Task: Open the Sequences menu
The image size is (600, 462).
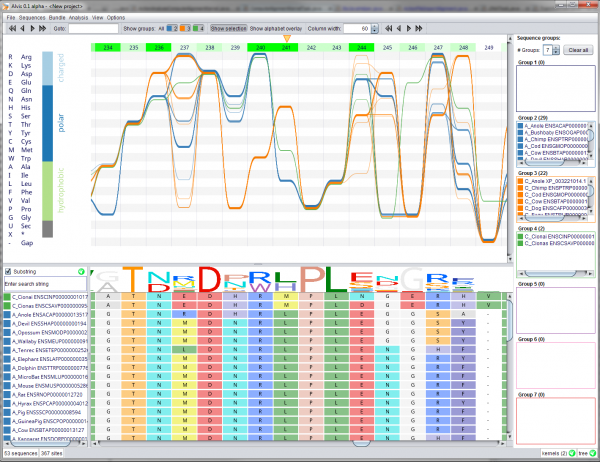Action: pos(32,18)
